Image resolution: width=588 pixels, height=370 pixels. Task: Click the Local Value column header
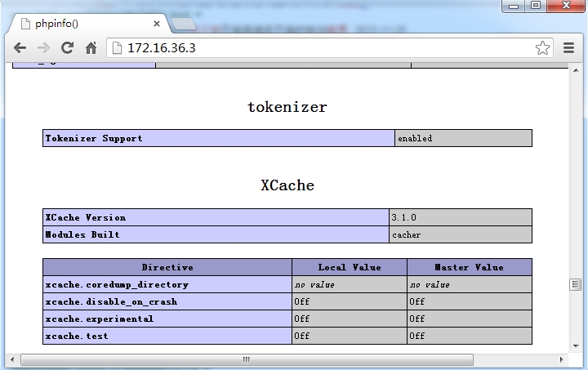pos(350,267)
